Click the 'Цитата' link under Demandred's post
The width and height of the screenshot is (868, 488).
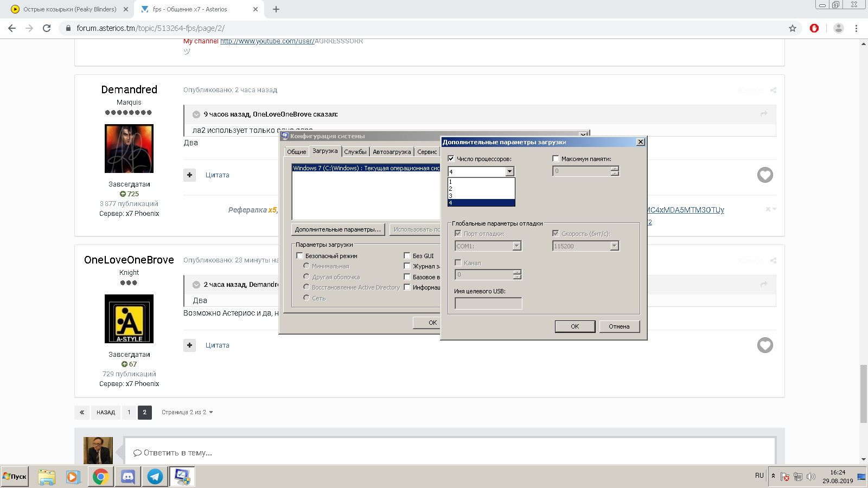coord(217,175)
